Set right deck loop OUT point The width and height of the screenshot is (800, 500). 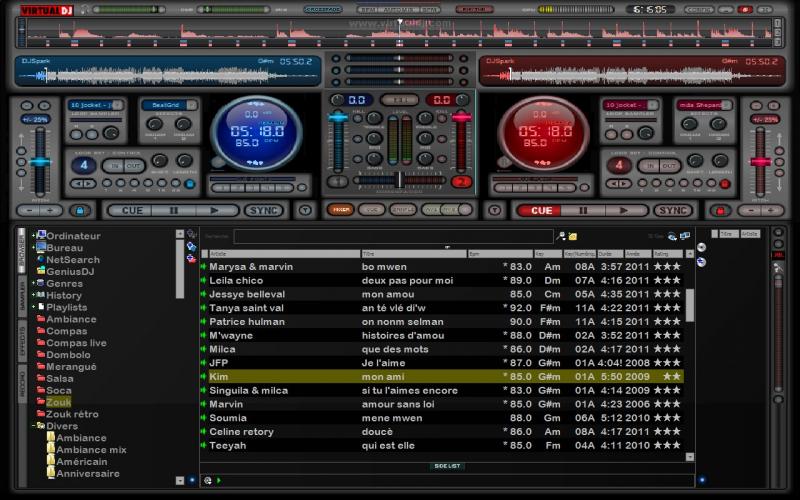coord(669,166)
